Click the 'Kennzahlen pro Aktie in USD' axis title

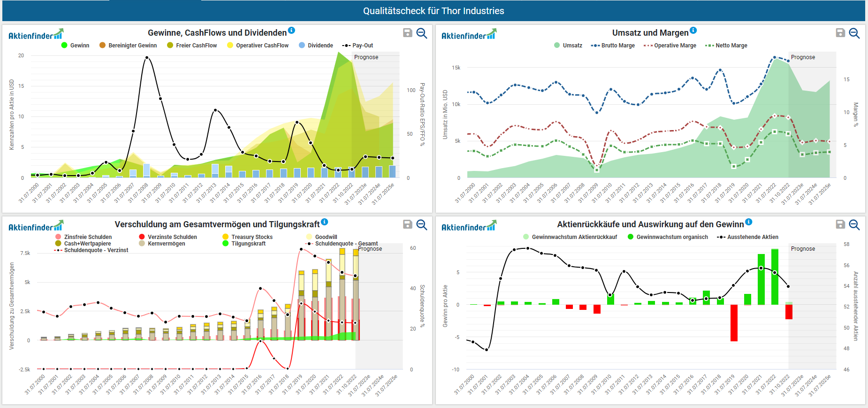12,115
